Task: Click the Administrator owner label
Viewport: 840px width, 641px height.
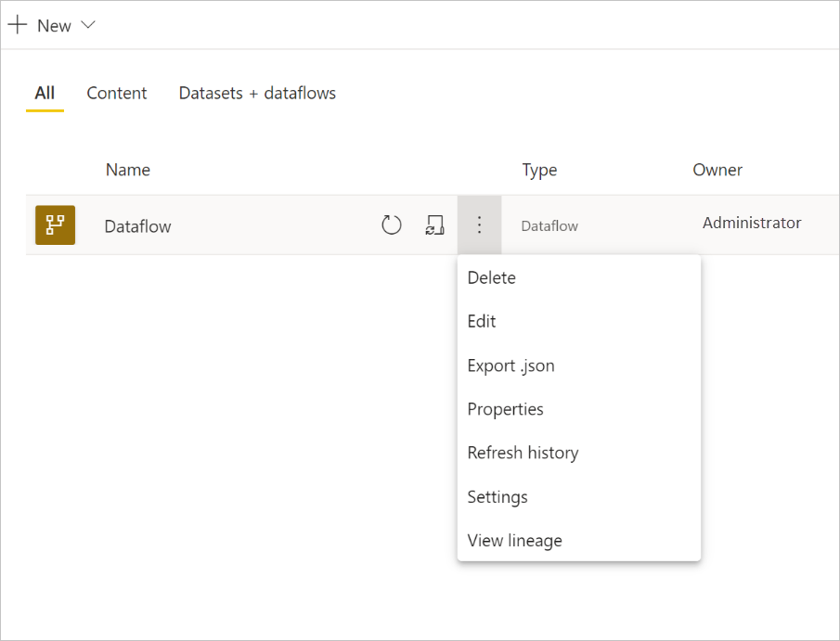Action: point(752,223)
